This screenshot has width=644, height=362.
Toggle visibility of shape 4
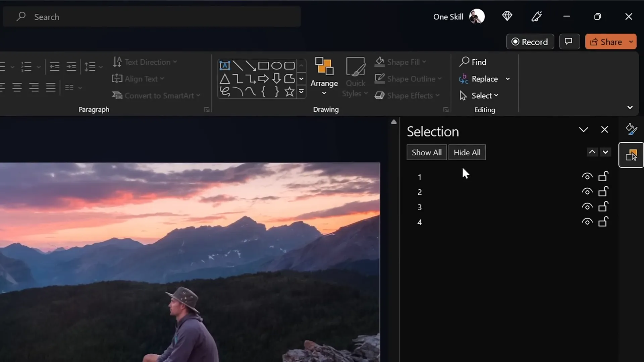[587, 222]
